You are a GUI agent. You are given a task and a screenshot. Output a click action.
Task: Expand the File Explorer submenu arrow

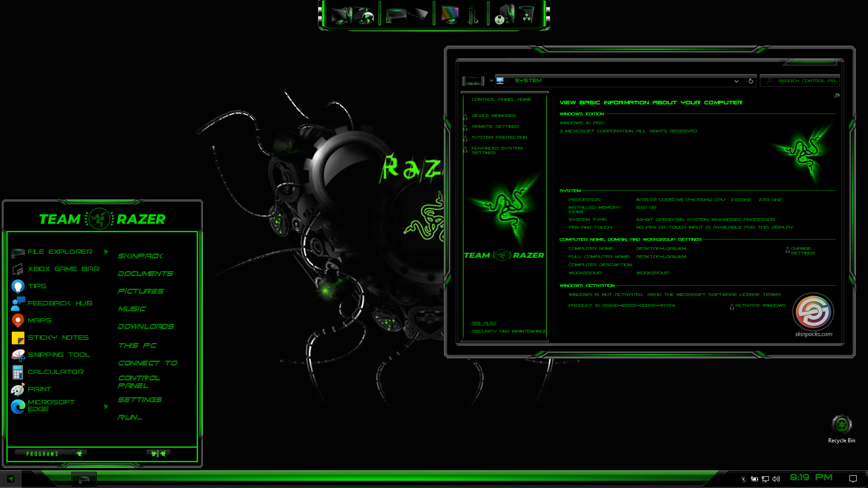click(x=106, y=252)
